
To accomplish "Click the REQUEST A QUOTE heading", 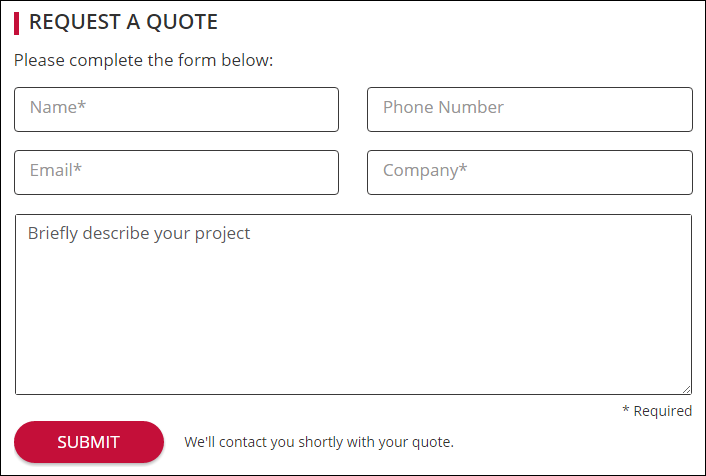I will [x=123, y=22].
